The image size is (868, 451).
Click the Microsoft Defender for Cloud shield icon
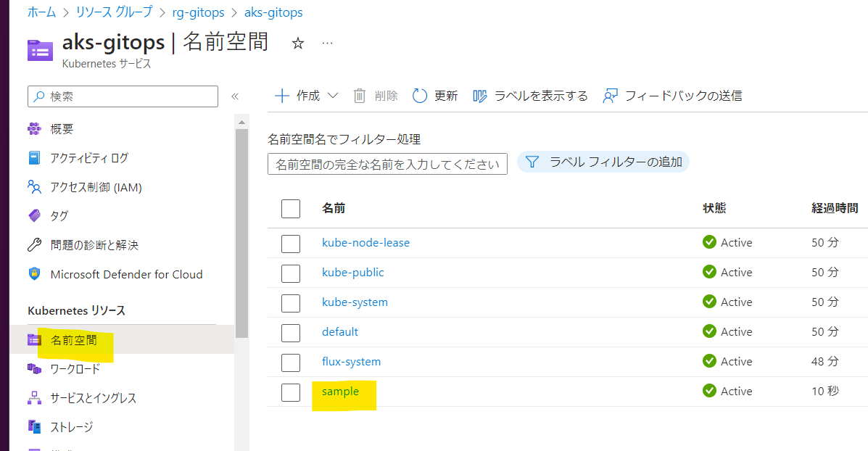click(x=34, y=274)
